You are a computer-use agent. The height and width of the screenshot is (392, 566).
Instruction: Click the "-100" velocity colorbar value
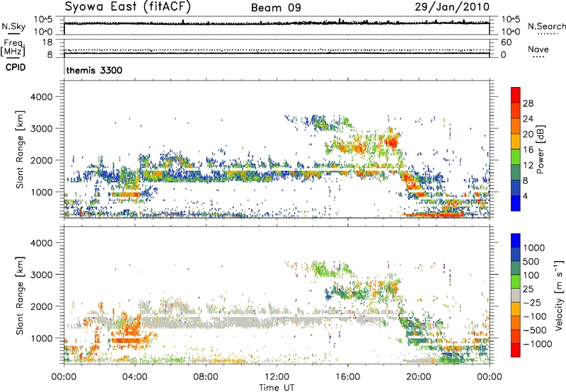pos(534,316)
